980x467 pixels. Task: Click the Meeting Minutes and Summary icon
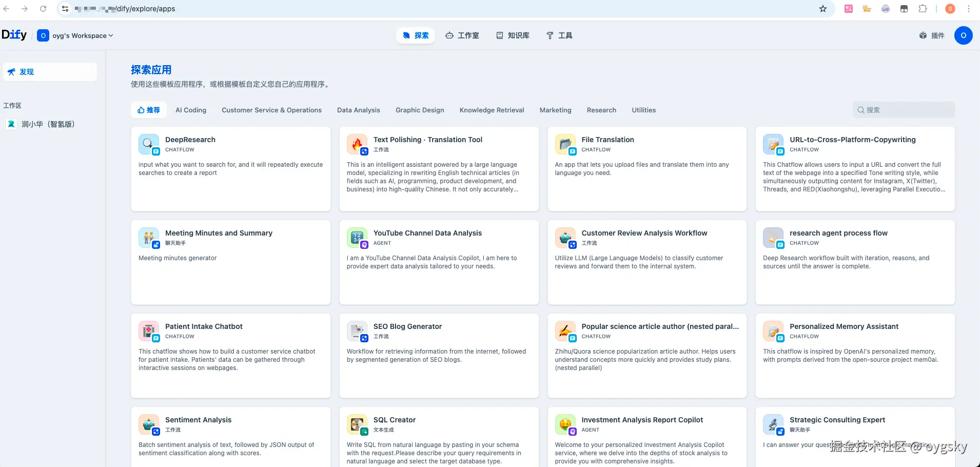pyautogui.click(x=149, y=238)
